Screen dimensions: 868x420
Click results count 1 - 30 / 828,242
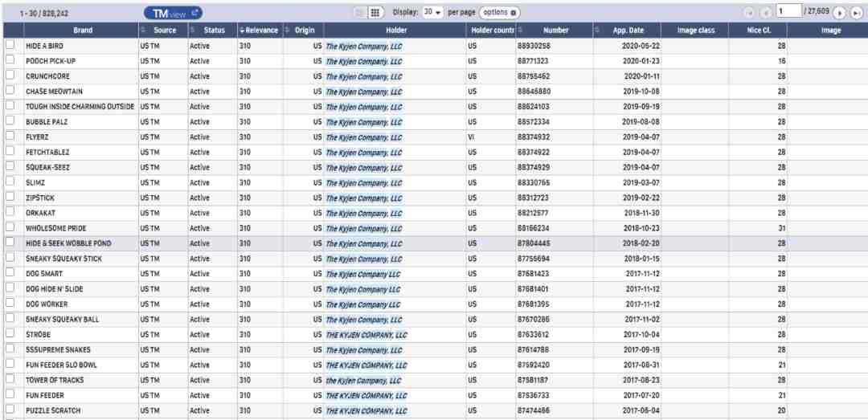[44, 13]
